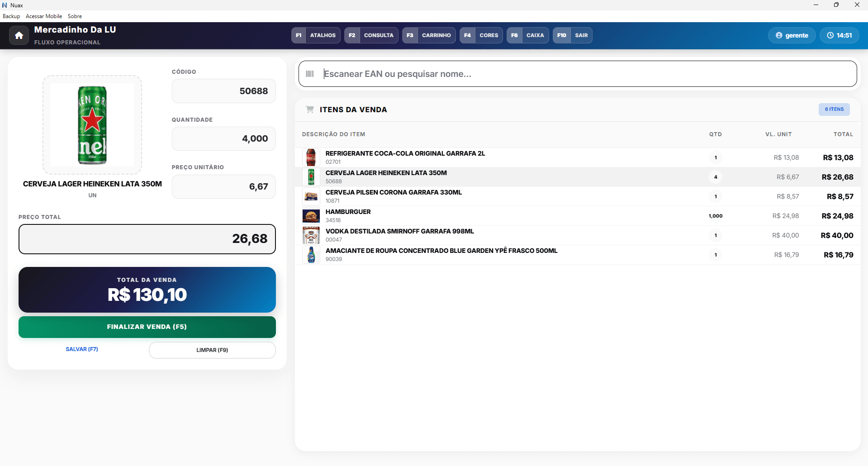Click the 1,000 quantity for Hamburguer
868x466 pixels.
[716, 216]
